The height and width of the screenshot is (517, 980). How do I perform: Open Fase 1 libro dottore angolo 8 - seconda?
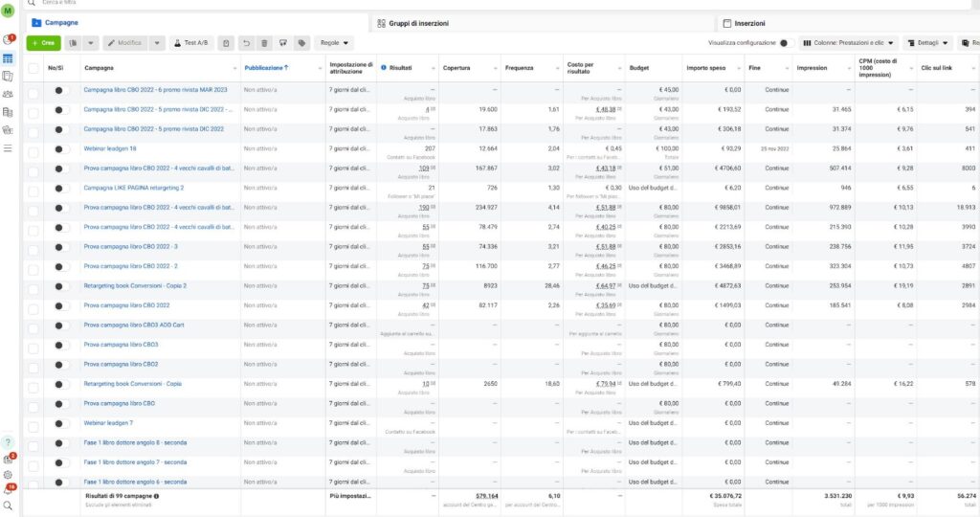click(x=135, y=442)
